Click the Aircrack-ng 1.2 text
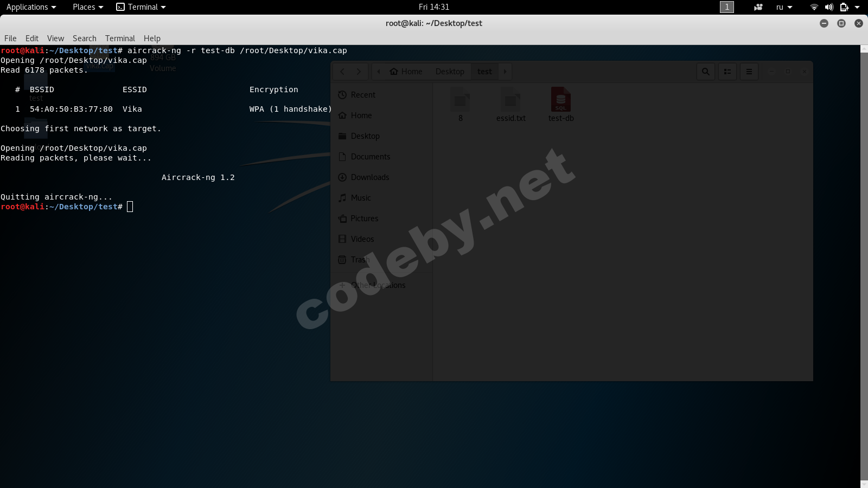This screenshot has width=868, height=488. click(198, 177)
